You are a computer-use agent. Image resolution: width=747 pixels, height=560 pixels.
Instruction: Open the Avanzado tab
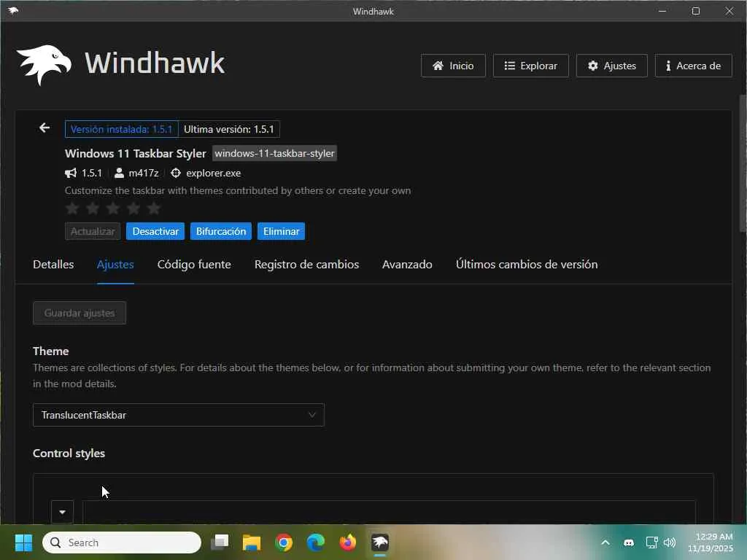(x=407, y=264)
